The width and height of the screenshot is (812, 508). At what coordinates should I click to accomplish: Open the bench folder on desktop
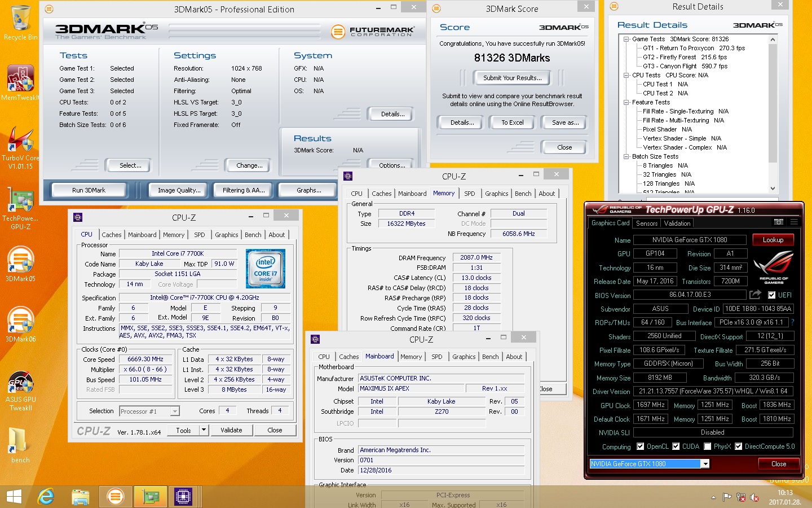click(x=21, y=445)
